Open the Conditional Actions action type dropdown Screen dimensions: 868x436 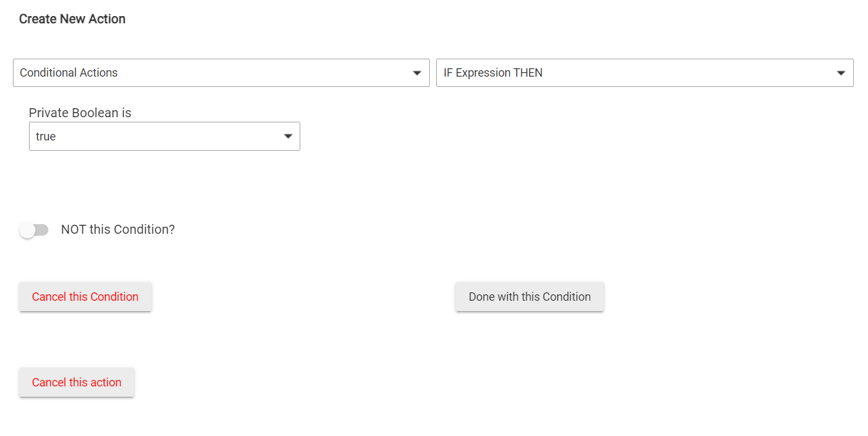click(x=221, y=73)
